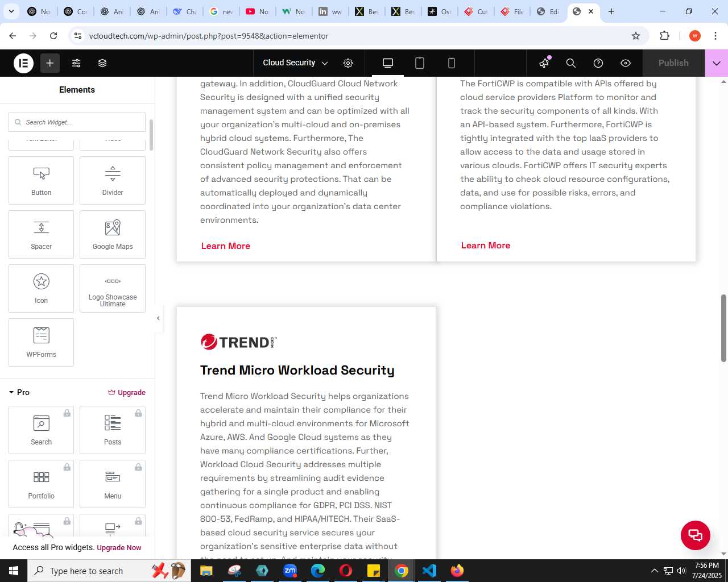Select the Button widget
The image size is (728, 582).
click(41, 180)
